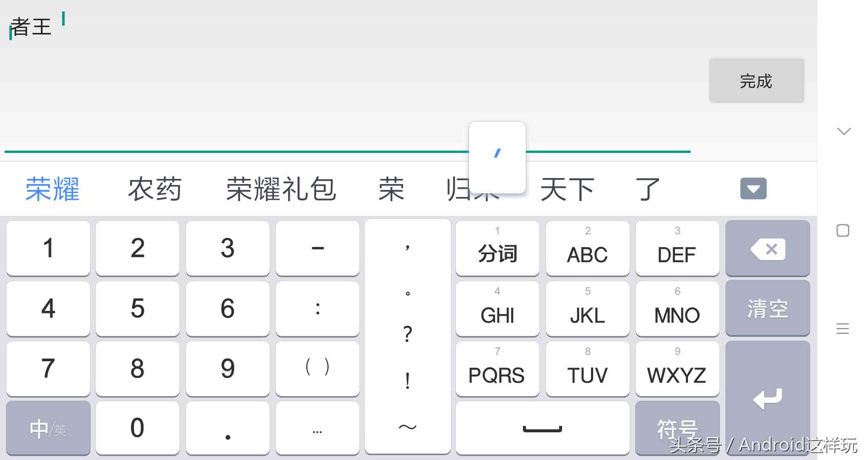Collapse keyboard with navigation down chevron
Viewport: 868px width, 460px height.
(x=844, y=131)
